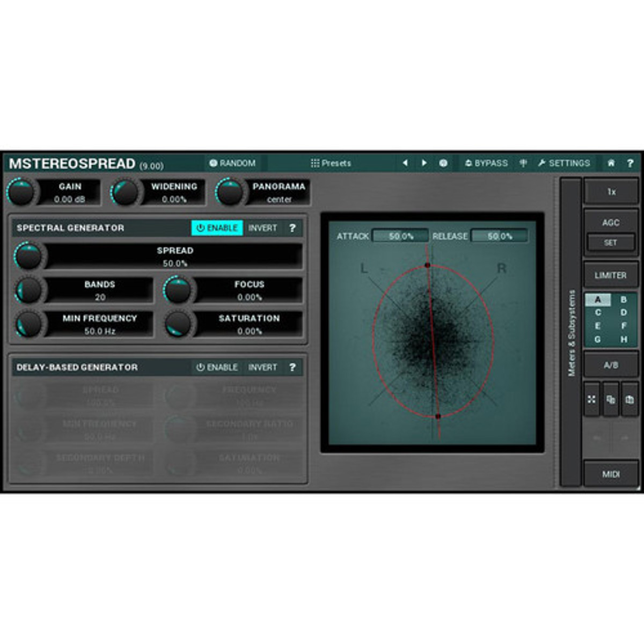
Task: Click the FOCUS value field
Action: click(250, 297)
